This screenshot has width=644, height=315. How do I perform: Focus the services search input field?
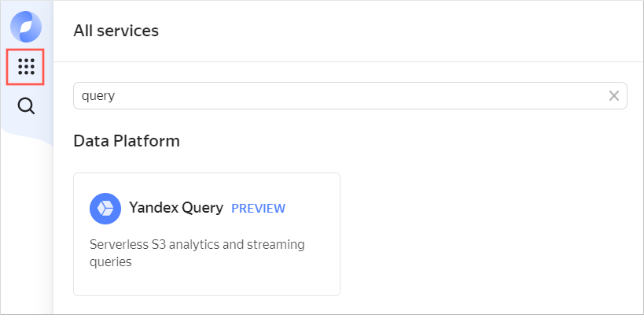338,96
